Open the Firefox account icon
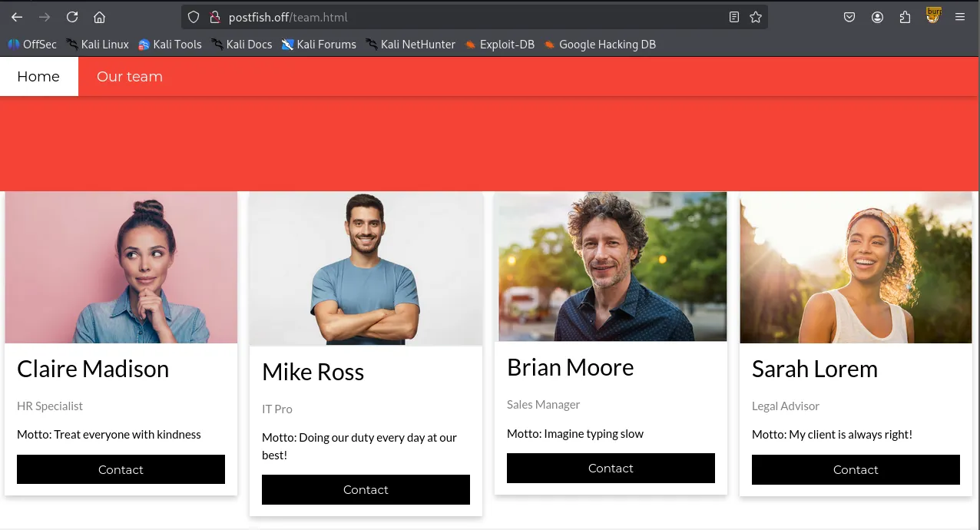This screenshot has height=530, width=980. (x=877, y=17)
